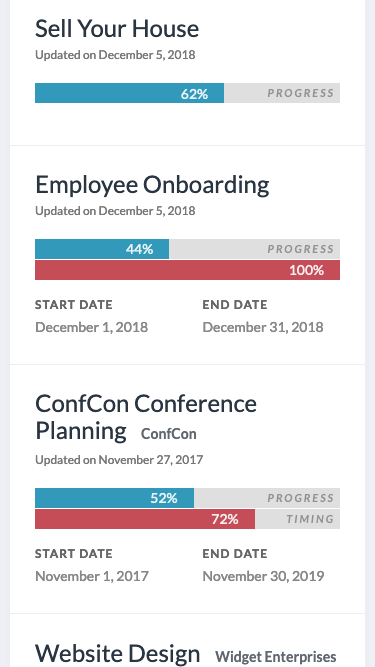Image resolution: width=375 pixels, height=667 pixels.
Task: Click the red 72% timing bar
Action: 188,519
